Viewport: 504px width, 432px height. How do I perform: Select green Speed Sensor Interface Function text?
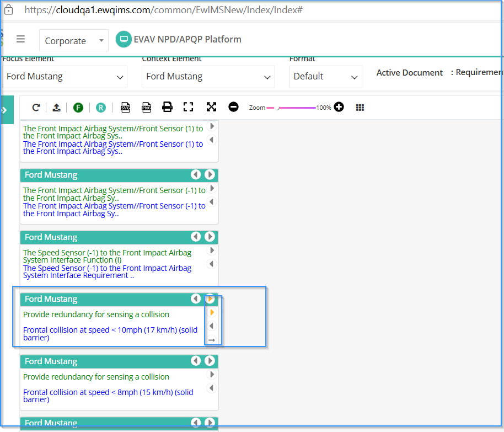[107, 256]
